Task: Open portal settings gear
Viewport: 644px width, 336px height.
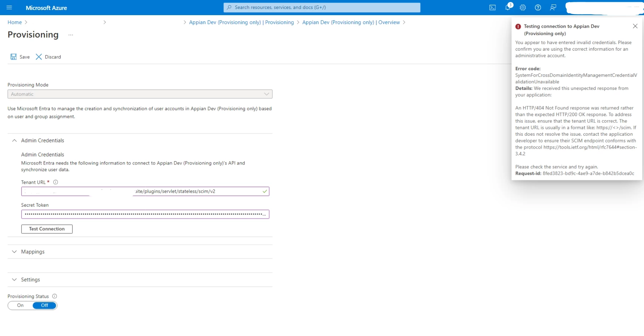Action: [x=523, y=7]
